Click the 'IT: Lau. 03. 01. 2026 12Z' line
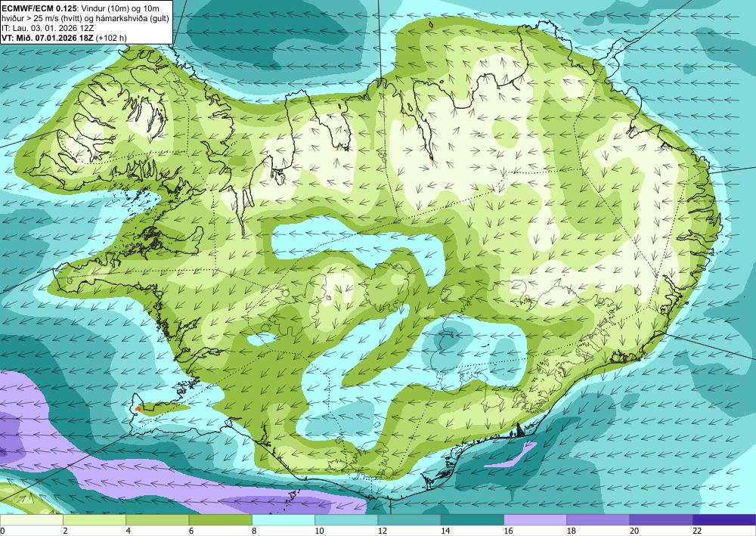This screenshot has height=536, width=756. 48,28
